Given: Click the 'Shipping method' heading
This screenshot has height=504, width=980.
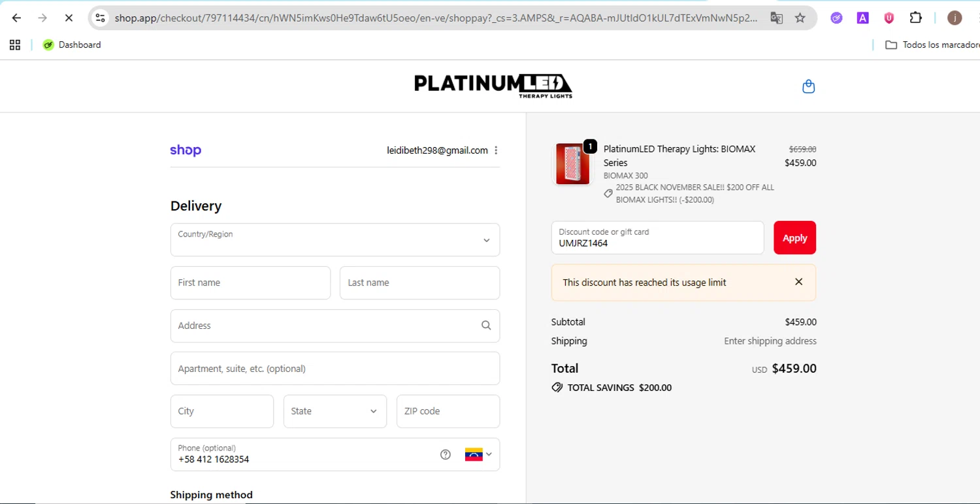Looking at the screenshot, I should [x=212, y=495].
